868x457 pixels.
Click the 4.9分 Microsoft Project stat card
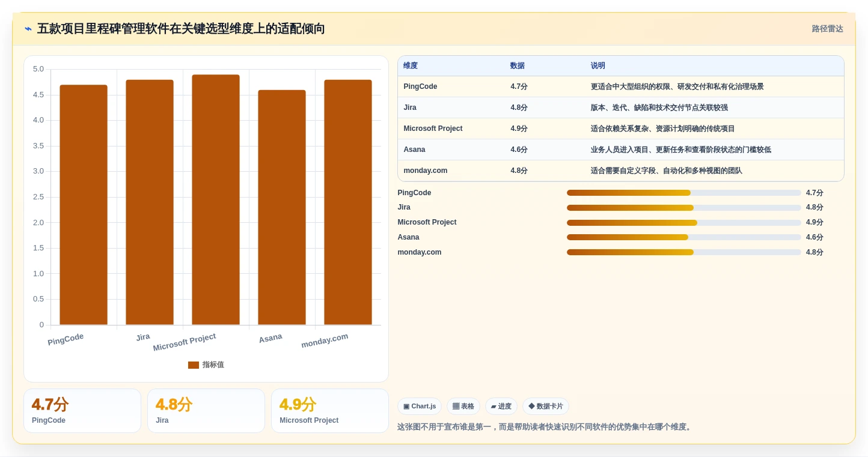coord(330,411)
